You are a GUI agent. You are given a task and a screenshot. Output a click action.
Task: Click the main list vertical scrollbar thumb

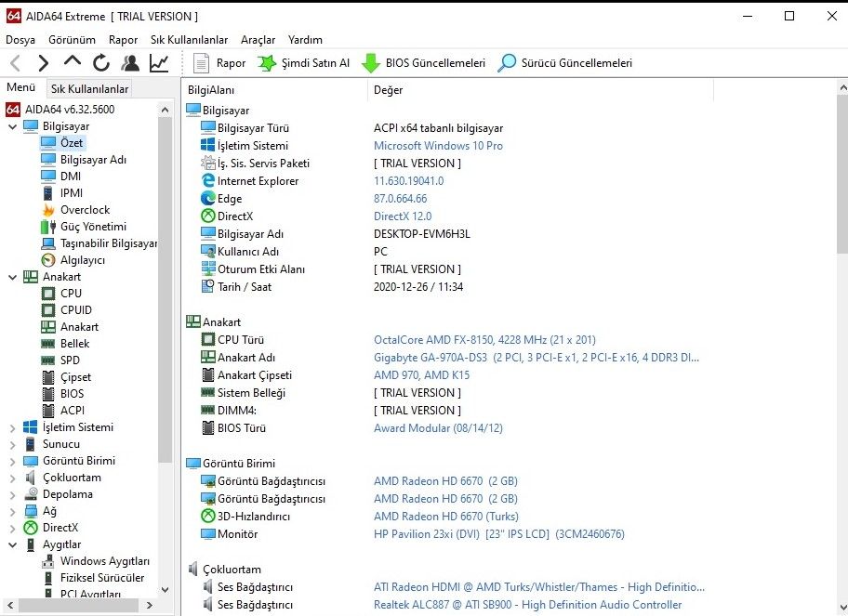(842, 174)
